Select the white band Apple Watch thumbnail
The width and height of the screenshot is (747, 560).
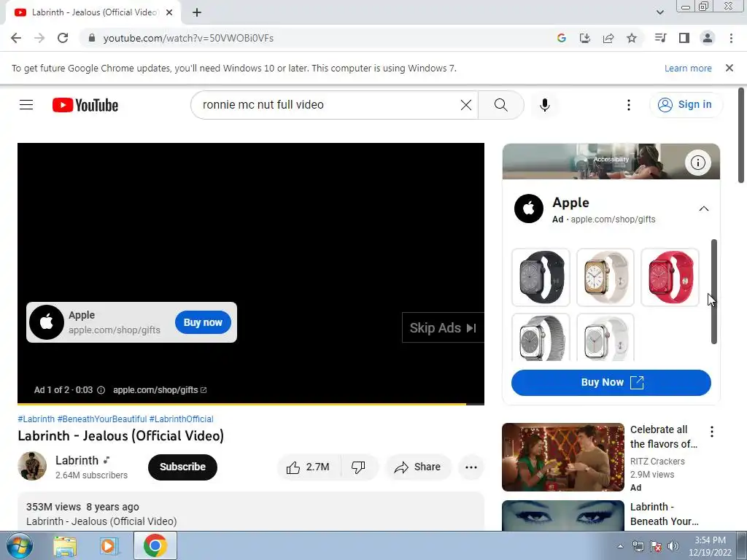click(605, 337)
